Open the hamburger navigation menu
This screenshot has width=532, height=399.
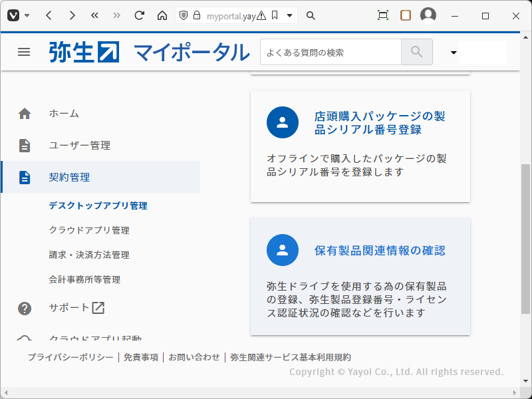[24, 52]
